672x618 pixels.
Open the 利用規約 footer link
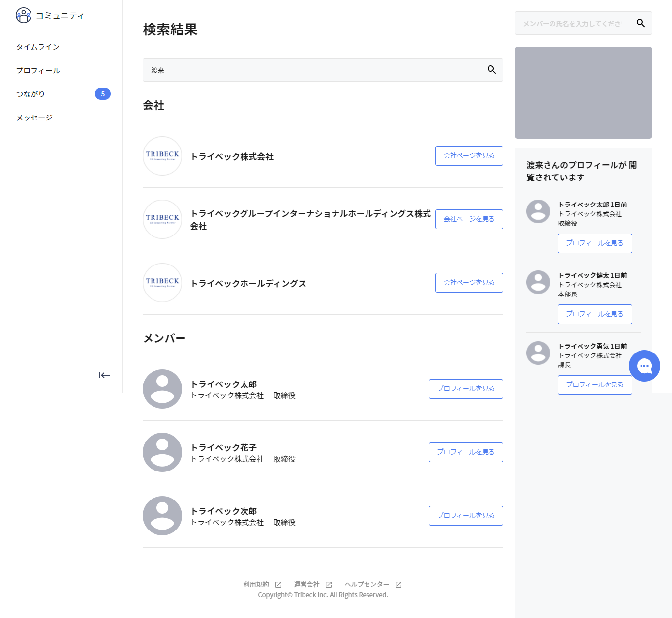pos(256,585)
